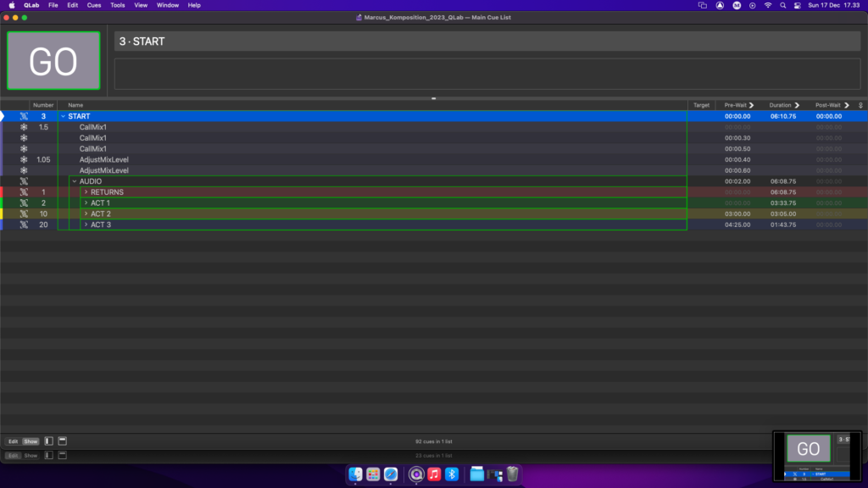The height and width of the screenshot is (488, 868).
Task: Open the View menu
Action: pos(141,5)
